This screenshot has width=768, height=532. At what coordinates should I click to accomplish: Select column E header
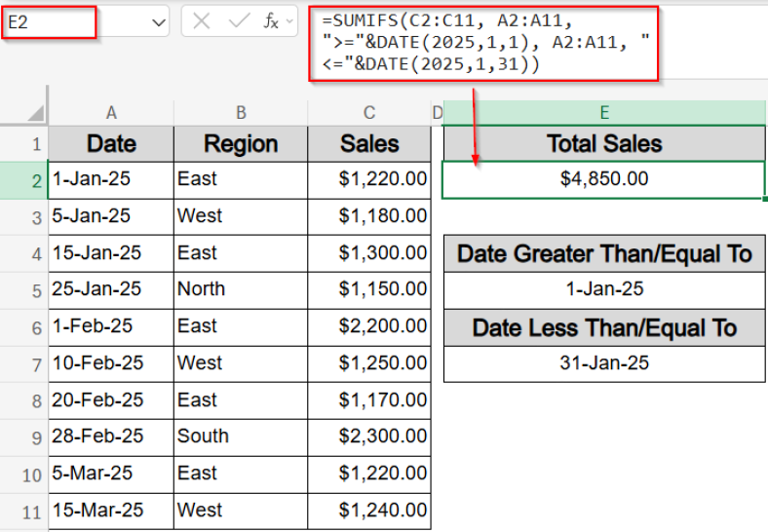(x=604, y=112)
